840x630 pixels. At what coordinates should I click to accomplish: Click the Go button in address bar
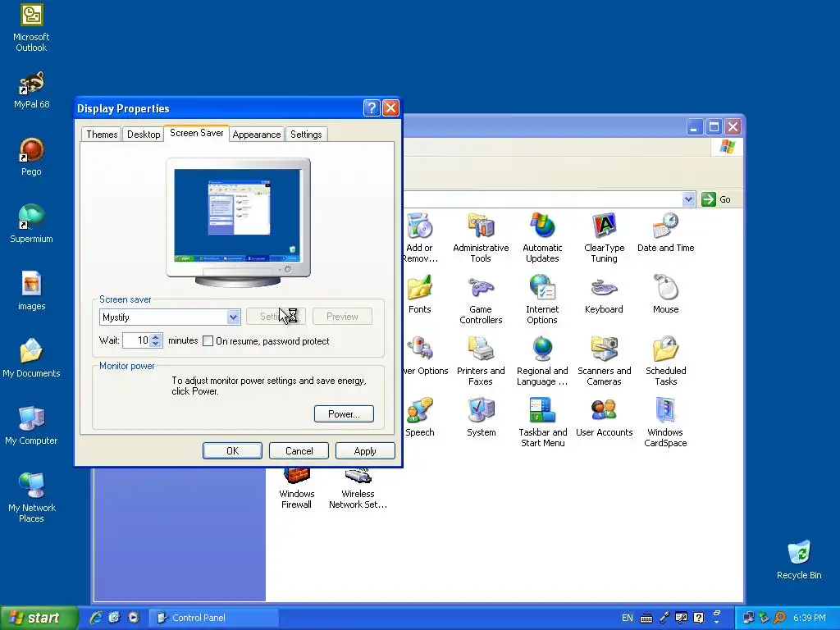pos(716,199)
